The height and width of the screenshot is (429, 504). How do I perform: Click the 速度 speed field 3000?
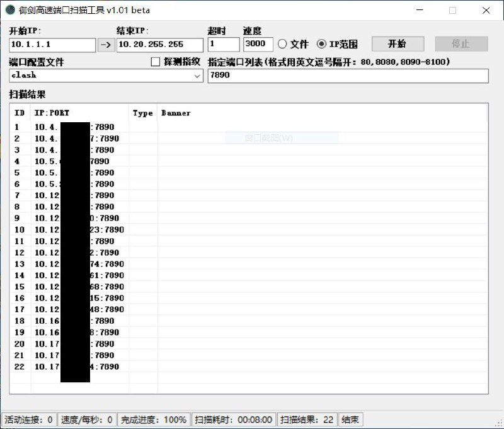258,44
